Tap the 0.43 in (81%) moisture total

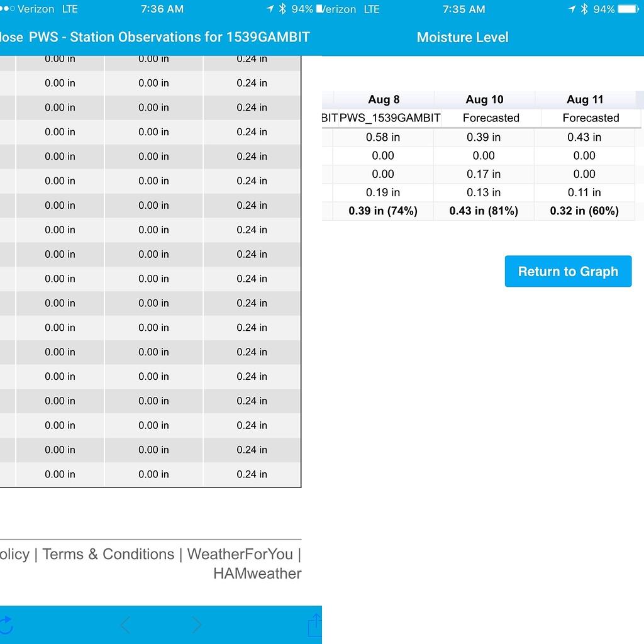coord(484,211)
